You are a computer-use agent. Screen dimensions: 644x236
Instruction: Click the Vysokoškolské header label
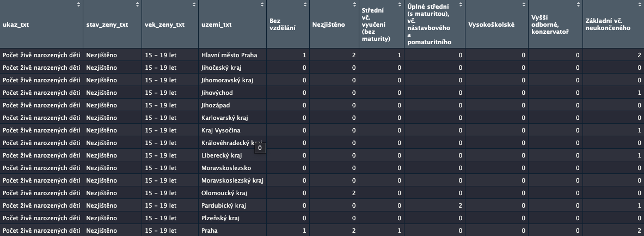tap(491, 25)
